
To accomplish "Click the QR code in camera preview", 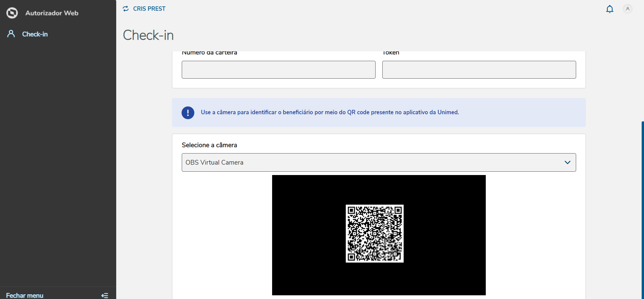I will 375,233.
